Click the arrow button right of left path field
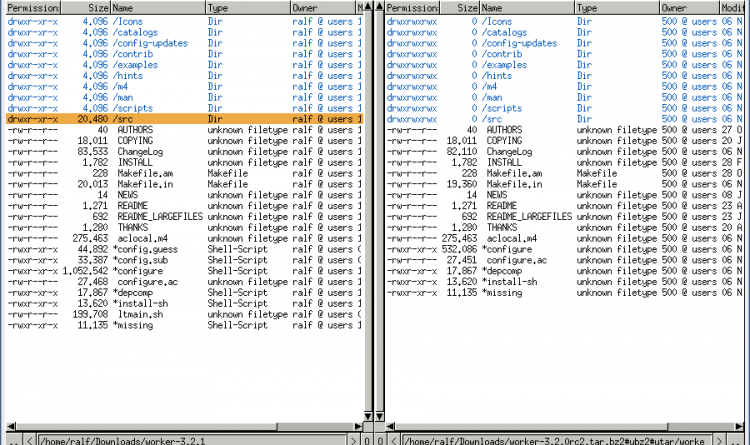The height and width of the screenshot is (445, 750). (x=354, y=439)
